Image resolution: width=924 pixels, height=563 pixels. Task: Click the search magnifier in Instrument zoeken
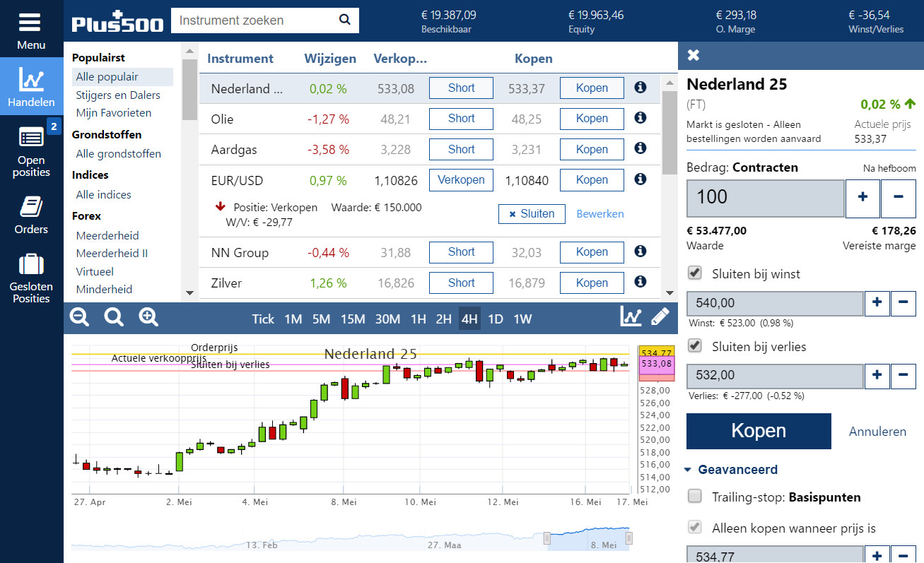345,20
